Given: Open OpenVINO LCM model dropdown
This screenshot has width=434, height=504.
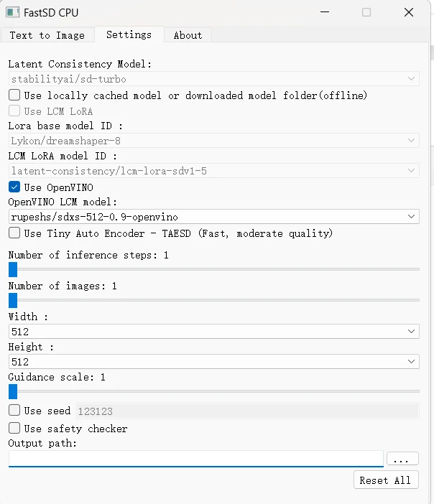Looking at the screenshot, I should click(214, 217).
